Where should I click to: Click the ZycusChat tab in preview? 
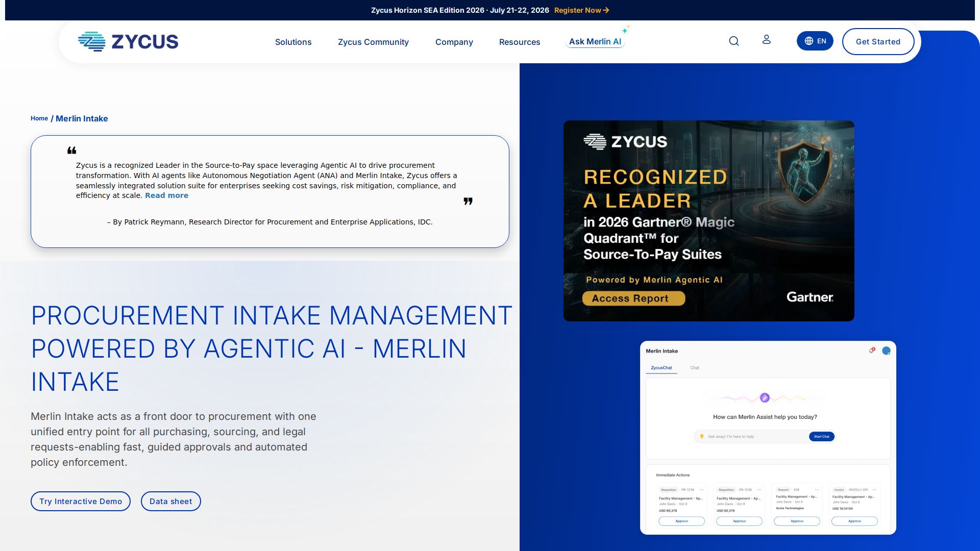click(x=661, y=368)
